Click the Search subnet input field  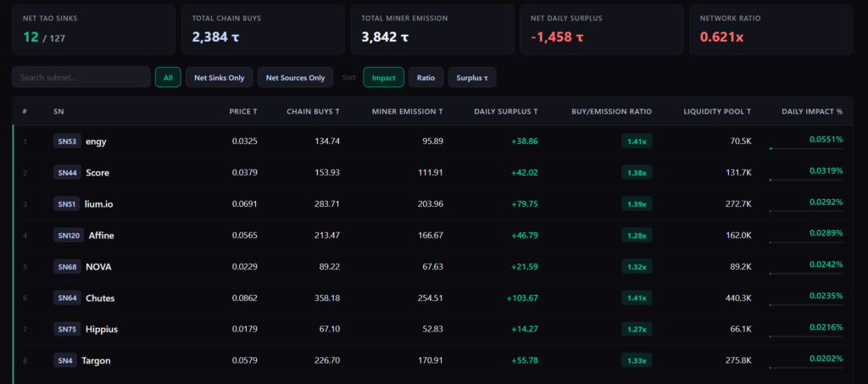(x=81, y=77)
